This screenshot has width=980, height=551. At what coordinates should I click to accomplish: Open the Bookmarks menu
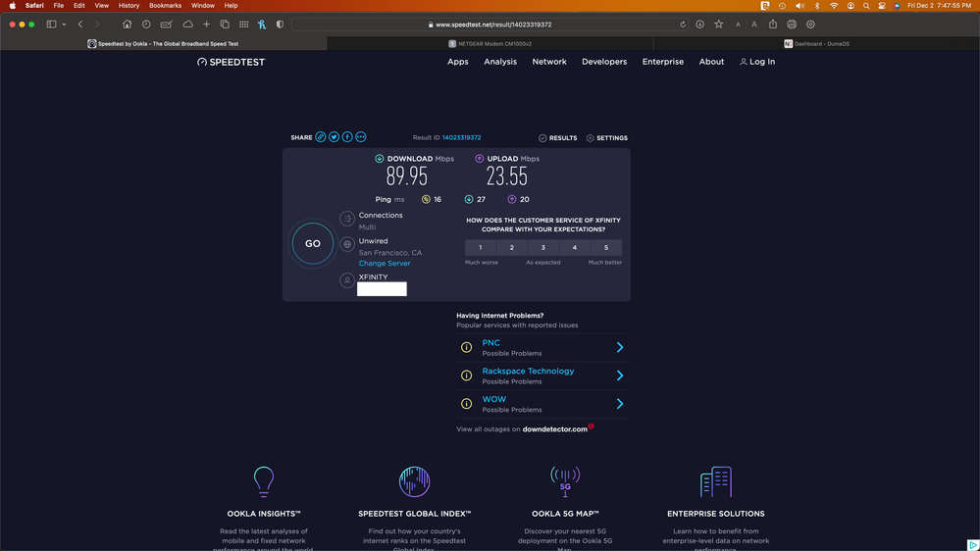(x=165, y=6)
